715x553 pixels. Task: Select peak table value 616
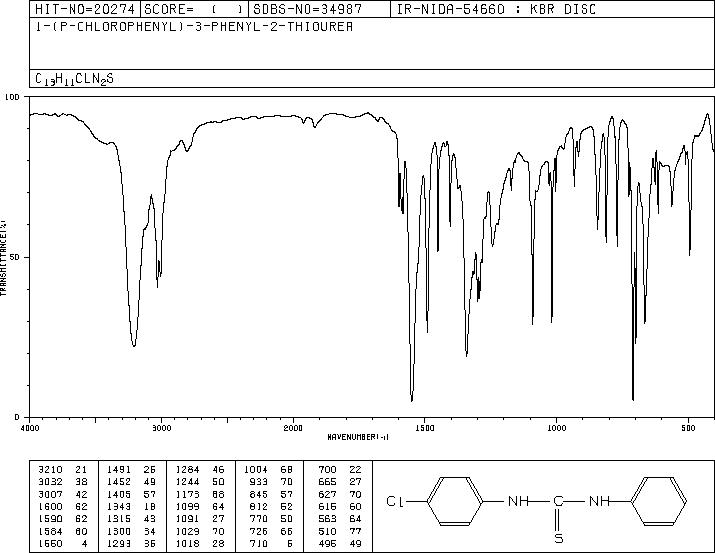coord(327,506)
